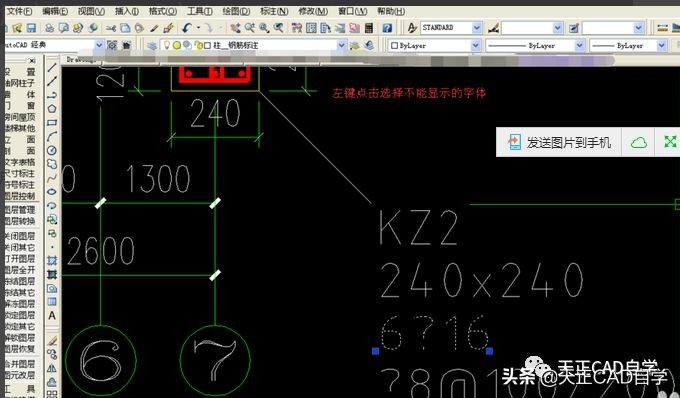Click the Copy icon in the toolbar
Screen dimensions: 680x398
coord(125,28)
